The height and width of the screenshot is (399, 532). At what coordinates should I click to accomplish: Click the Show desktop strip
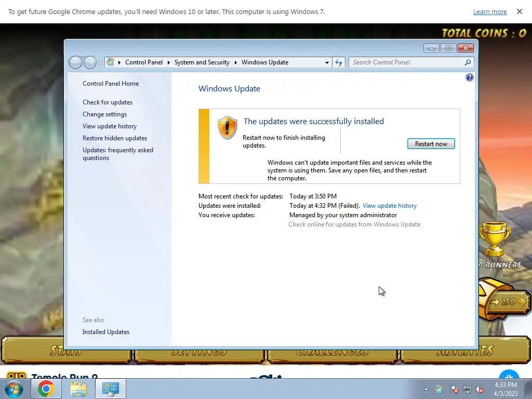click(528, 389)
